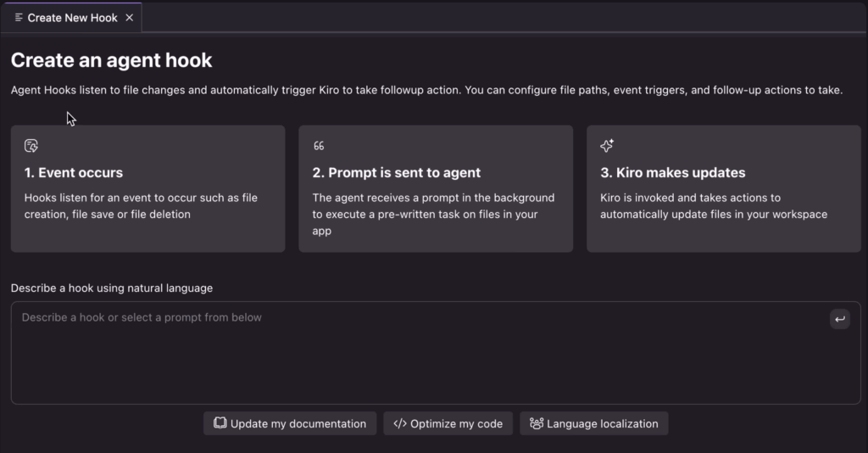Select the Create New Hook tab
This screenshot has height=453, width=868.
[71, 18]
